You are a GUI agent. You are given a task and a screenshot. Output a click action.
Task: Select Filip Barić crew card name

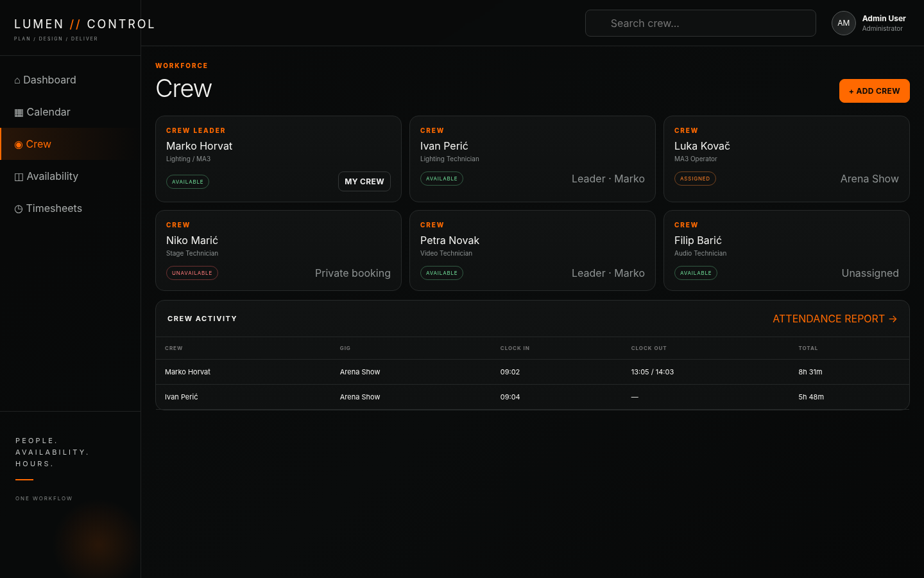(697, 240)
